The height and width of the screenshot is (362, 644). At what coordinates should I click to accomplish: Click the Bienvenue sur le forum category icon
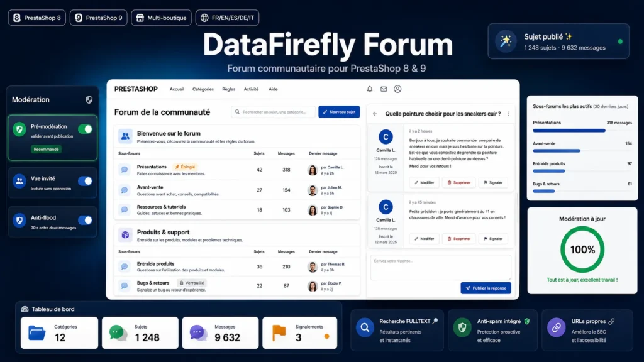coord(125,136)
